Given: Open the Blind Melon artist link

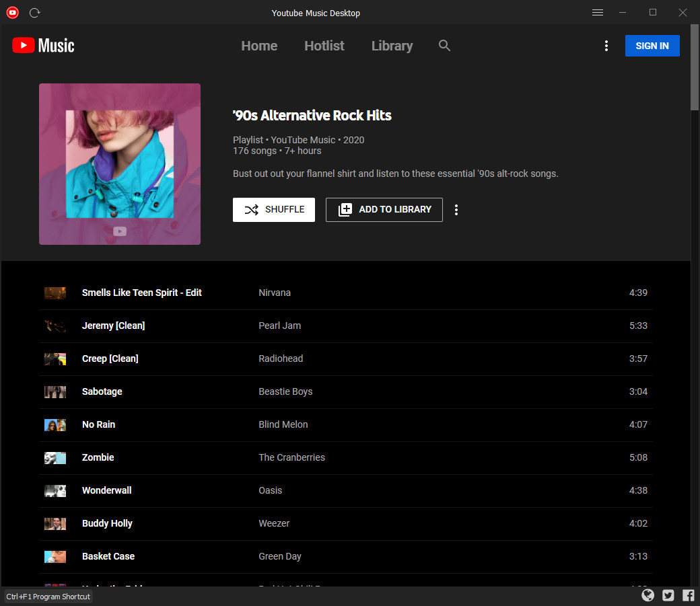Looking at the screenshot, I should [x=283, y=425].
